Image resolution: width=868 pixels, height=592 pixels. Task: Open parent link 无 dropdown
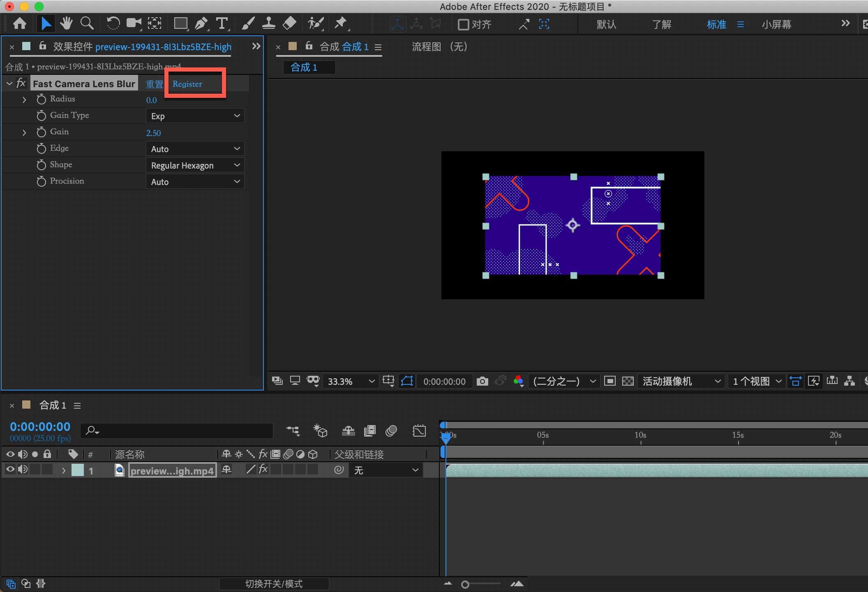click(386, 470)
